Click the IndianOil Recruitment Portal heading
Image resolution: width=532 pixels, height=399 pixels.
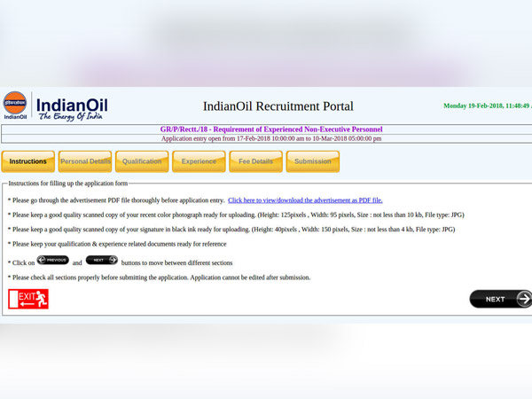278,106
